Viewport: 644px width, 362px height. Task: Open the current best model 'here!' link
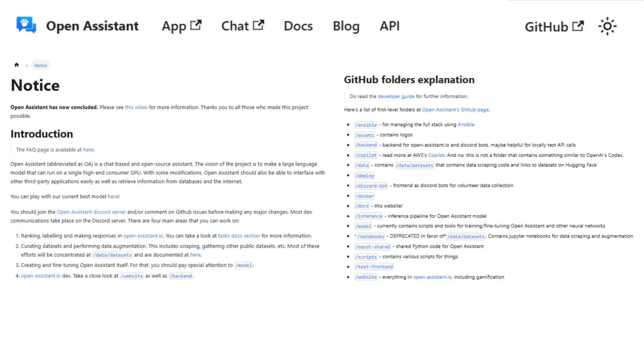pyautogui.click(x=113, y=196)
